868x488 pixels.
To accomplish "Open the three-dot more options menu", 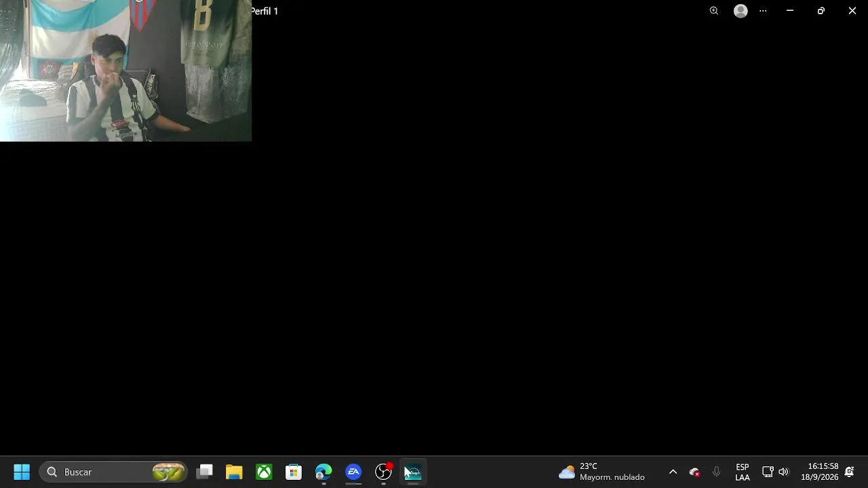I will (763, 11).
